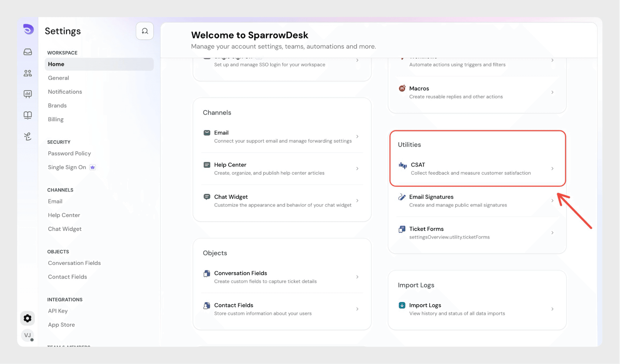Select Password Policy in Security section
The height and width of the screenshot is (364, 620).
pos(69,154)
